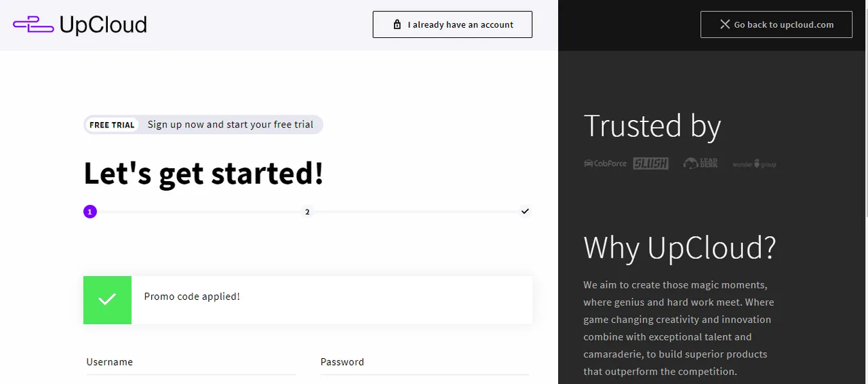Click the CabForce logo
This screenshot has height=384, width=868.
tap(605, 164)
